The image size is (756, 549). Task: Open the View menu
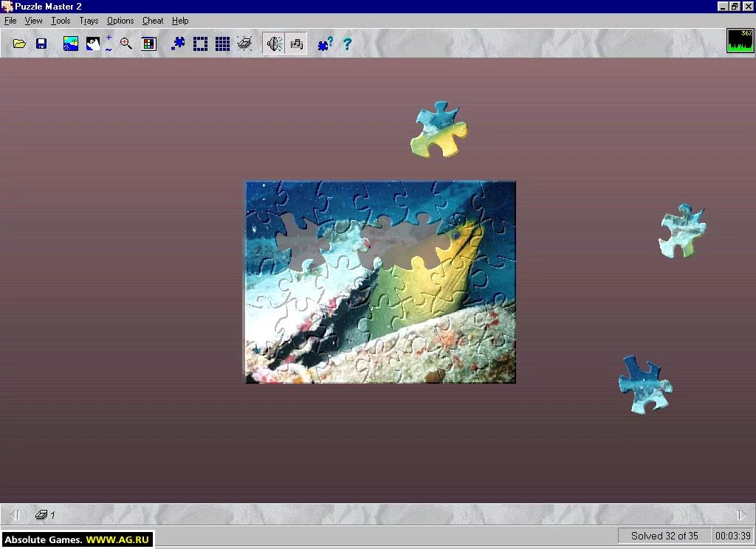click(x=33, y=21)
